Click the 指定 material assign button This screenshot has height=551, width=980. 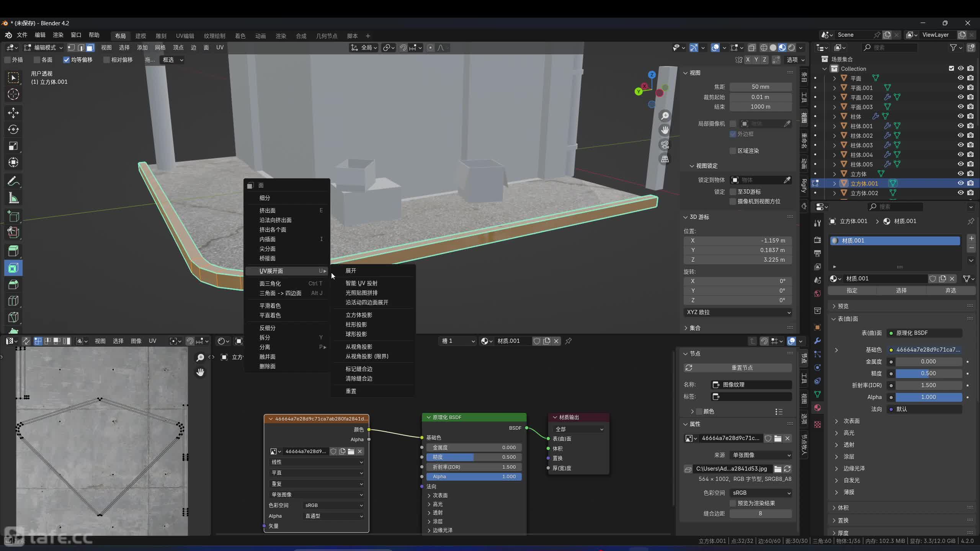point(852,291)
